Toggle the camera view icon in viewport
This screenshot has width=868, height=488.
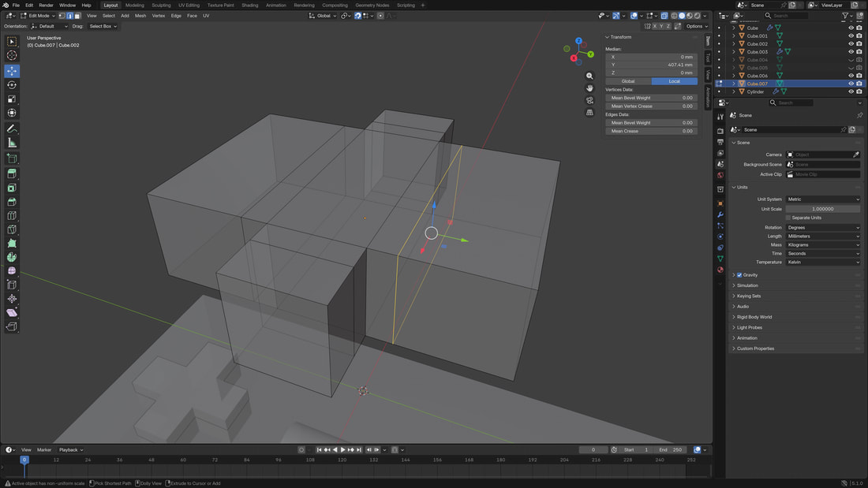click(x=589, y=100)
